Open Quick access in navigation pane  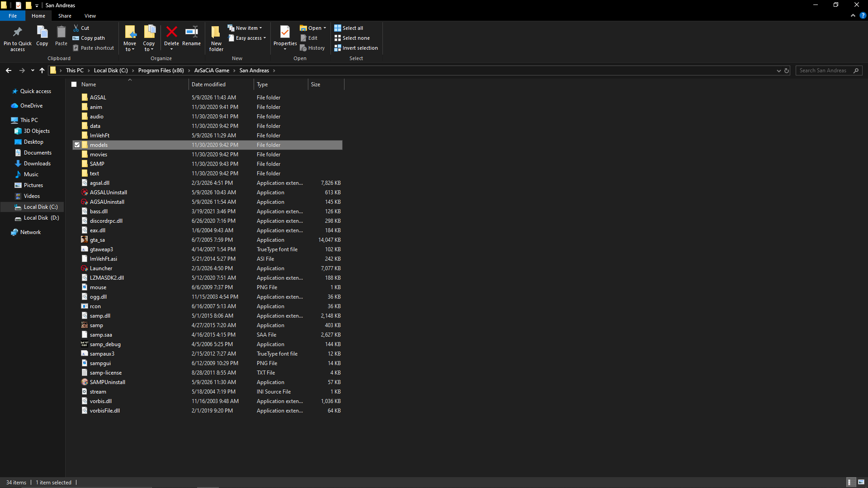[x=35, y=91]
